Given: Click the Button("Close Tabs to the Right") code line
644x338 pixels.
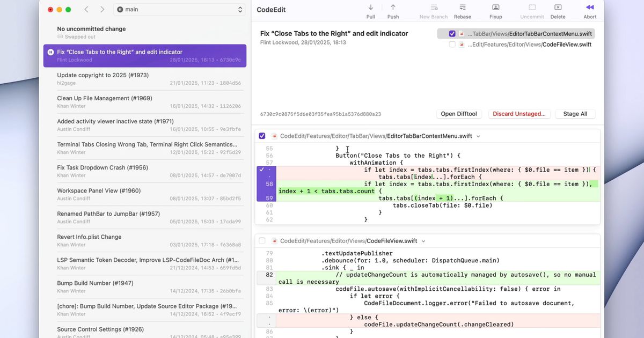Looking at the screenshot, I should (398, 156).
